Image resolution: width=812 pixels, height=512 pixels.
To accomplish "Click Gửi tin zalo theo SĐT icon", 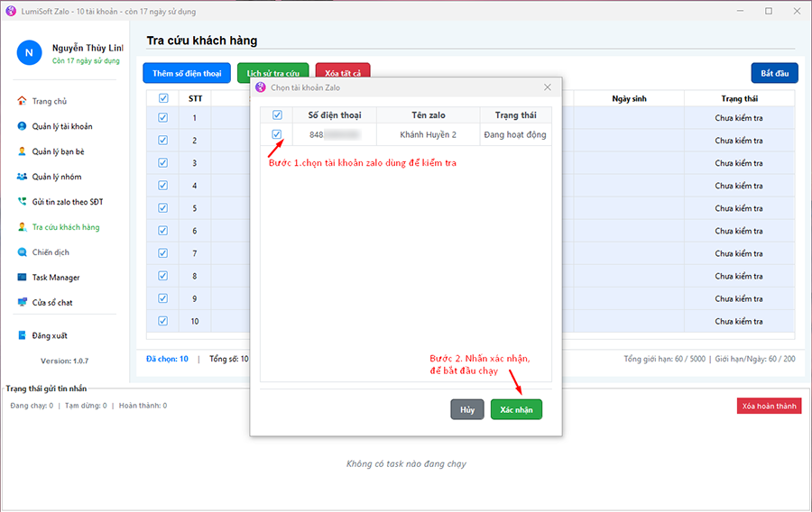I will [22, 202].
